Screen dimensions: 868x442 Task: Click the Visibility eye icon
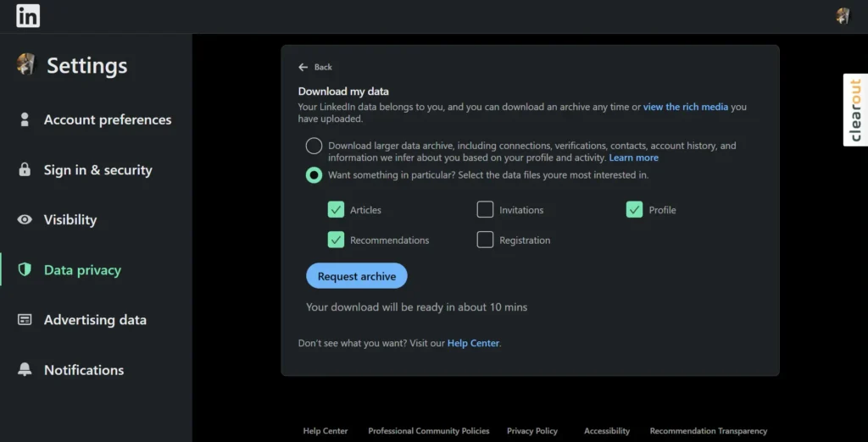(25, 219)
